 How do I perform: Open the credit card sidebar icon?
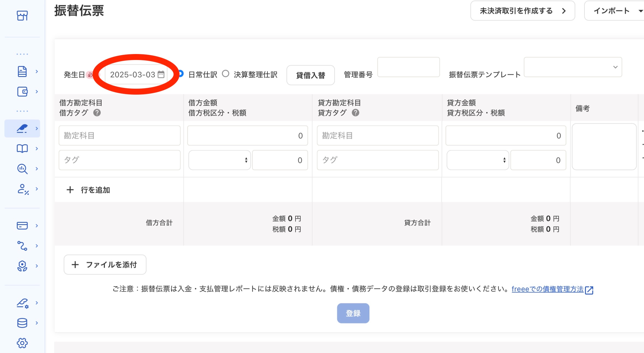[x=22, y=226]
